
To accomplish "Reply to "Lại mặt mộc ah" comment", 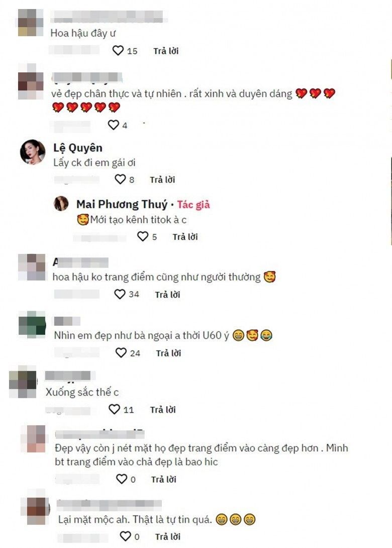I will (168, 536).
